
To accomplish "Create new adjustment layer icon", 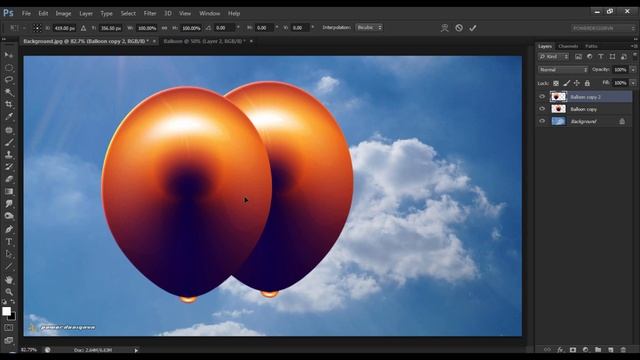I will coord(585,350).
